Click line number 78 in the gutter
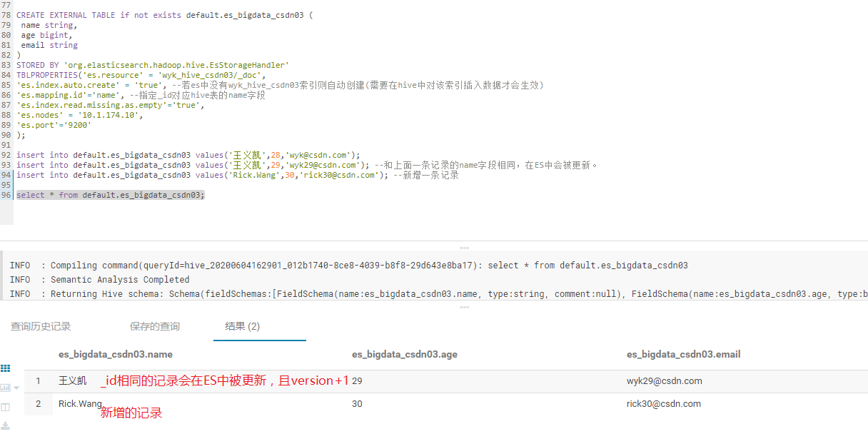 click(x=6, y=15)
